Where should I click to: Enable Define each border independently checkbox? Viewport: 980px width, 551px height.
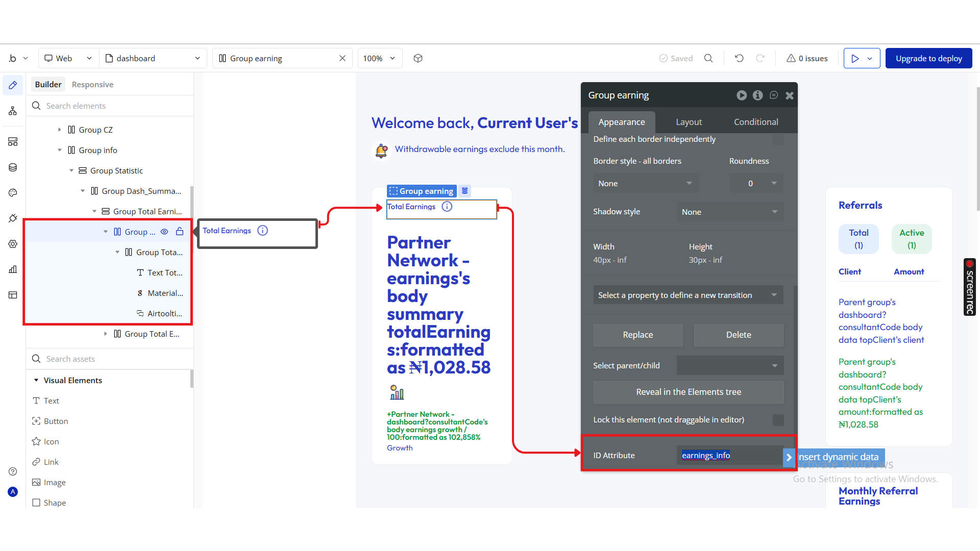pyautogui.click(x=778, y=139)
